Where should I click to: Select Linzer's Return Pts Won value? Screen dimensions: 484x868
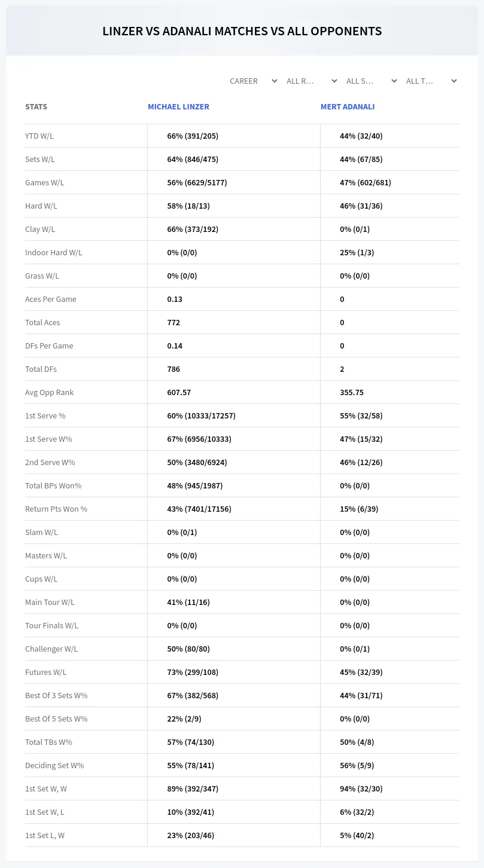click(199, 509)
